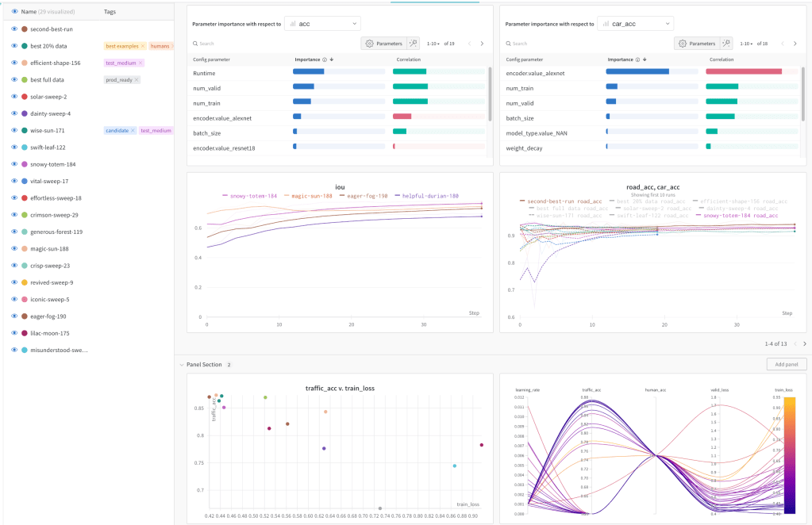Open the 1-10 page size selector in acc panel
Viewport: 812px width, 525px height.
[x=433, y=44]
